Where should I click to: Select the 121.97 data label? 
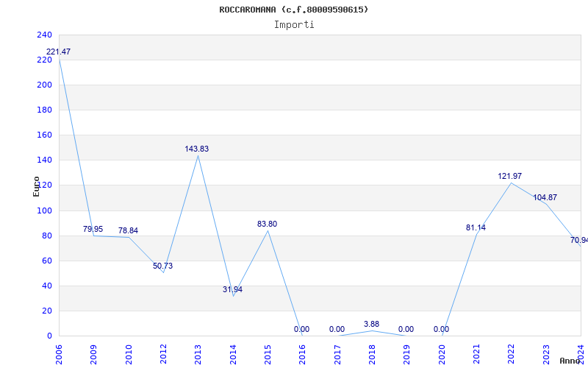click(509, 176)
